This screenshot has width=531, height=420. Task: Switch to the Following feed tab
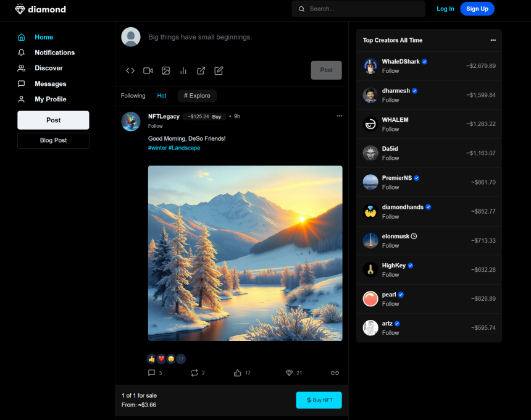[x=133, y=96]
